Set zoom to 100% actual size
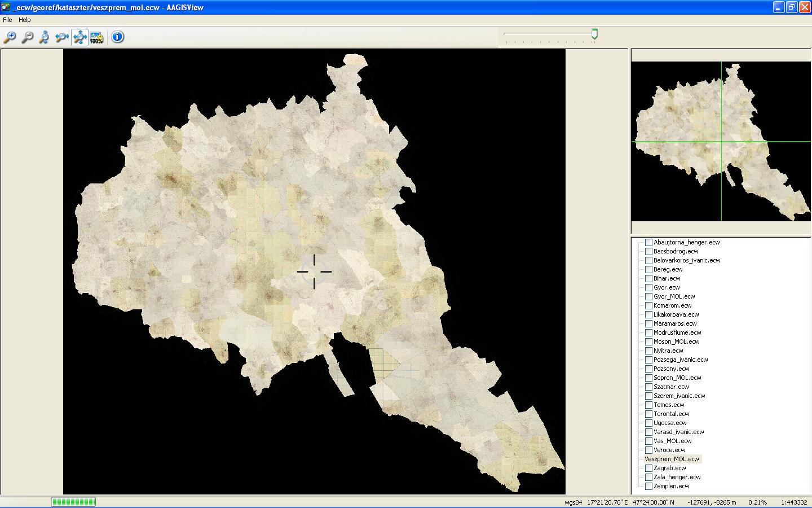The height and width of the screenshot is (508, 812). (97, 37)
